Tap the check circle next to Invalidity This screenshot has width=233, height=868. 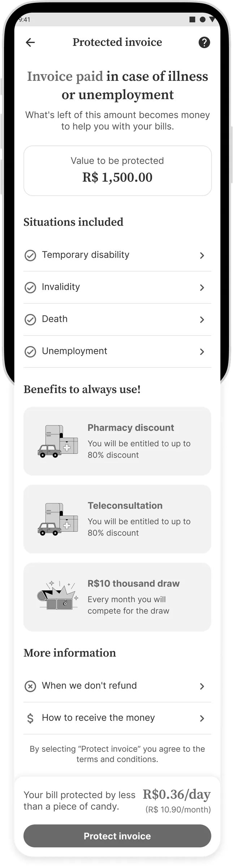30,288
